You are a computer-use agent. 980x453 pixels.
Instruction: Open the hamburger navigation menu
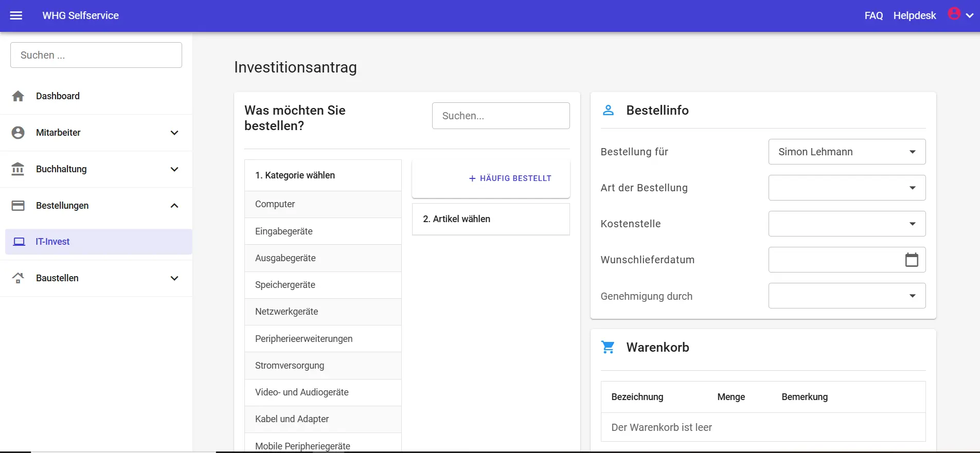tap(16, 15)
